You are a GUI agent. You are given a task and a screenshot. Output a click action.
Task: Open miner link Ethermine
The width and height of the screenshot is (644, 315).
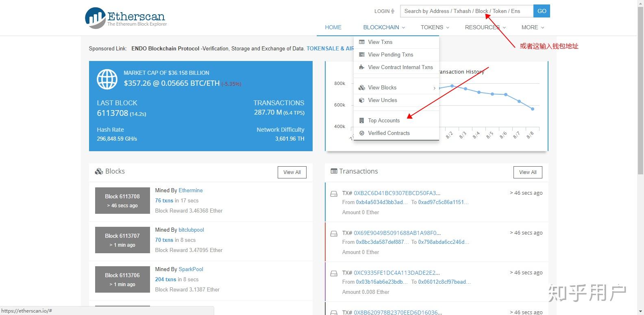pyautogui.click(x=190, y=190)
